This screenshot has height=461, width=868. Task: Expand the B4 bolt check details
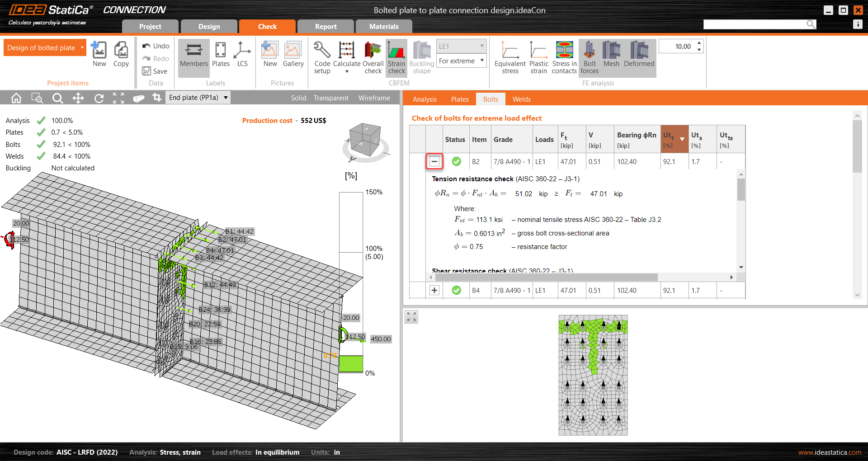pos(434,290)
